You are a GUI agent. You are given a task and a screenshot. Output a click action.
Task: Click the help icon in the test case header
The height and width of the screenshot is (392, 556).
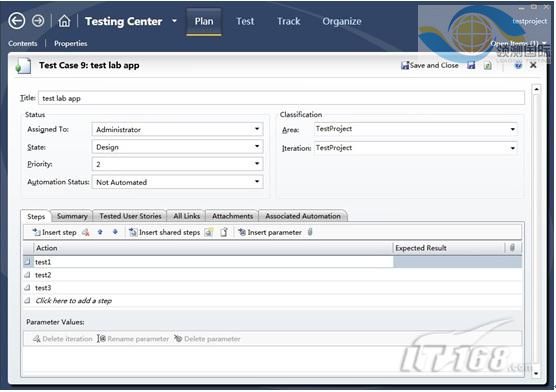point(518,65)
